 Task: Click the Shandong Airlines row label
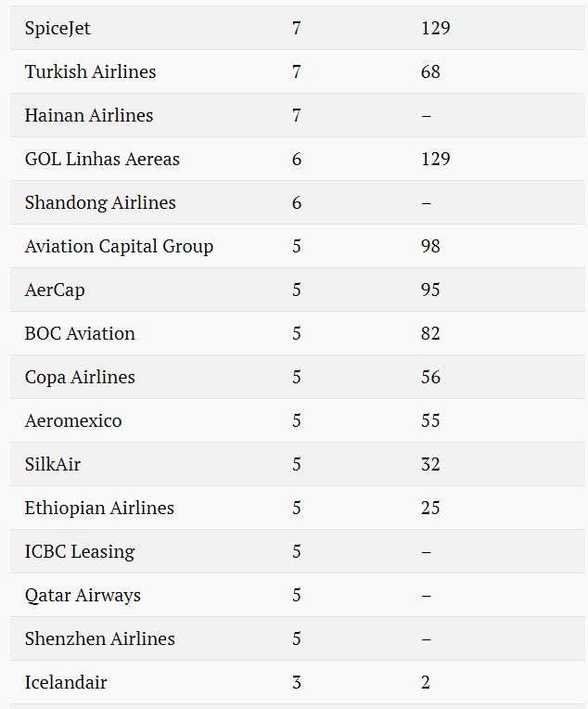tap(100, 203)
